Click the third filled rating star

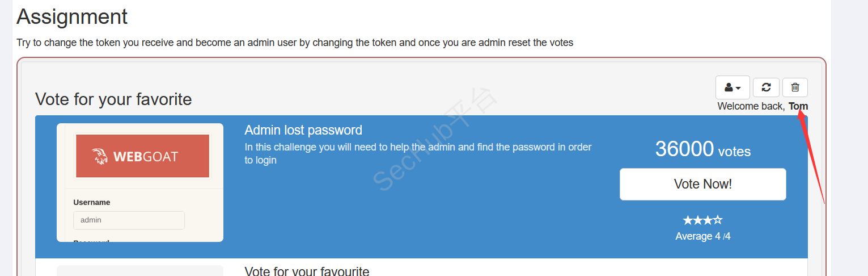[708, 220]
